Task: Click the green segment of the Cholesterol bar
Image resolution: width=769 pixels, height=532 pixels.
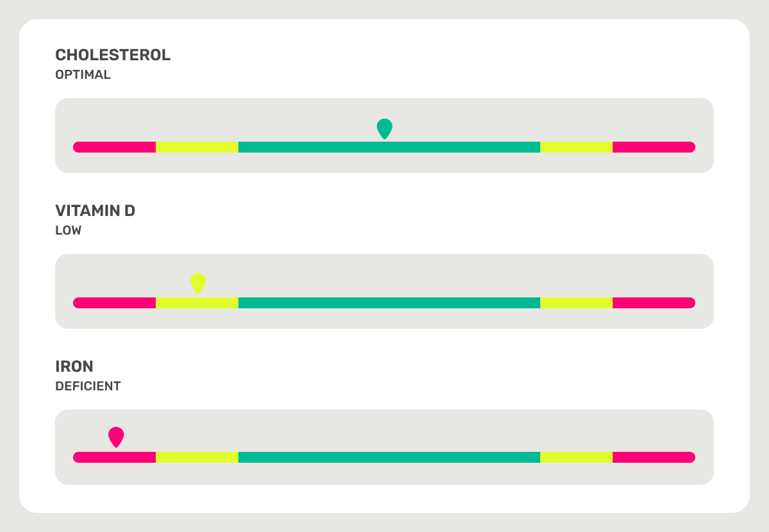Action: click(389, 147)
